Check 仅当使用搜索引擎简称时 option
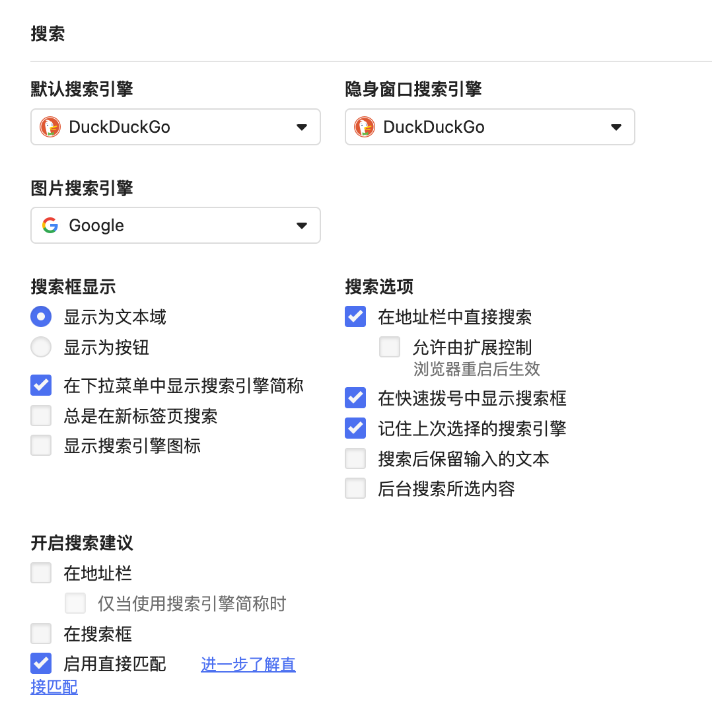 (x=75, y=603)
